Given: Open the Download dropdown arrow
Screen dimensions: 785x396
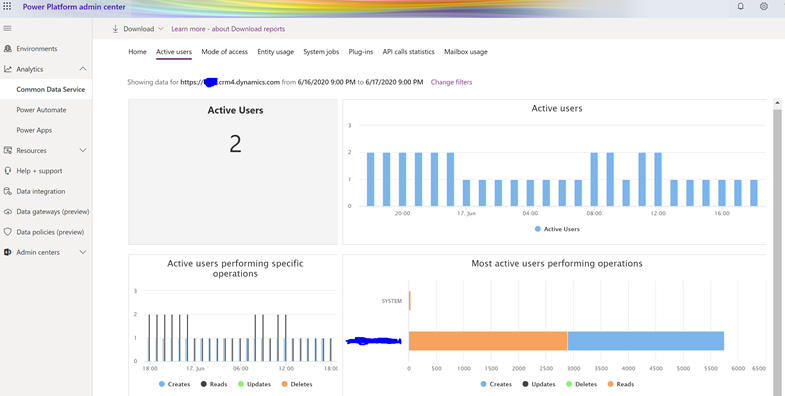Looking at the screenshot, I should pyautogui.click(x=160, y=29).
